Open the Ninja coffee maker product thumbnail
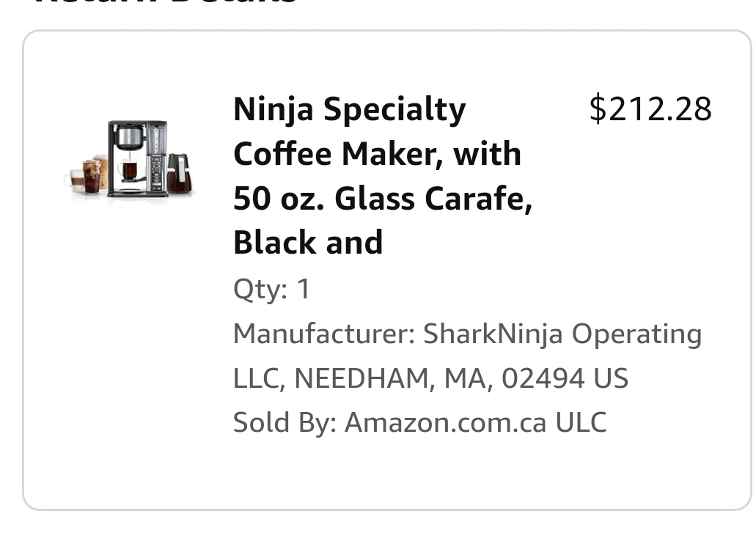 point(128,158)
